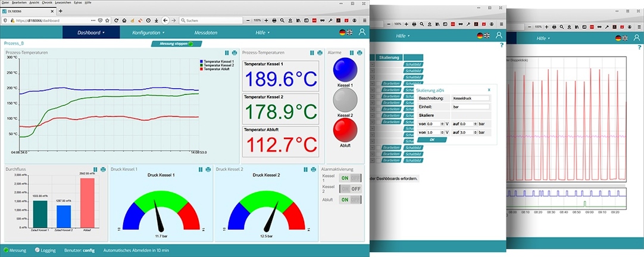The image size is (644, 257).
Task: Click the red Ablauf bar in Durchfluss chart
Action: pos(87,202)
